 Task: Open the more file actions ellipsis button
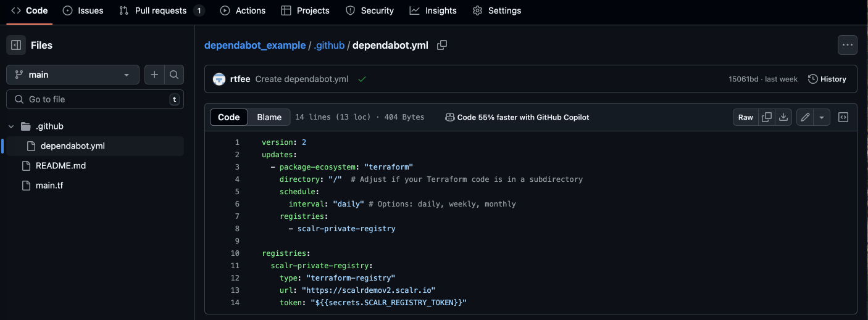[x=847, y=45]
